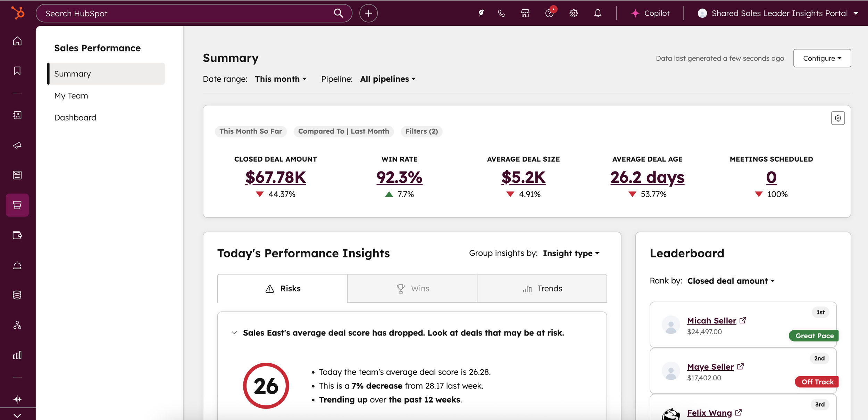This screenshot has height=420, width=868.
Task: Click the phone calling icon in header
Action: [501, 13]
